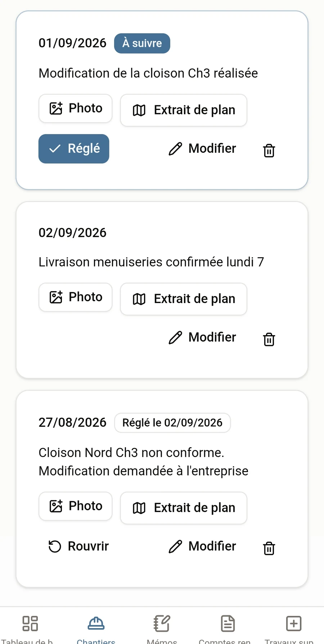Delete the 01/09/2026 note with trash icon
Viewport: 324px width, 644px height.
[269, 150]
